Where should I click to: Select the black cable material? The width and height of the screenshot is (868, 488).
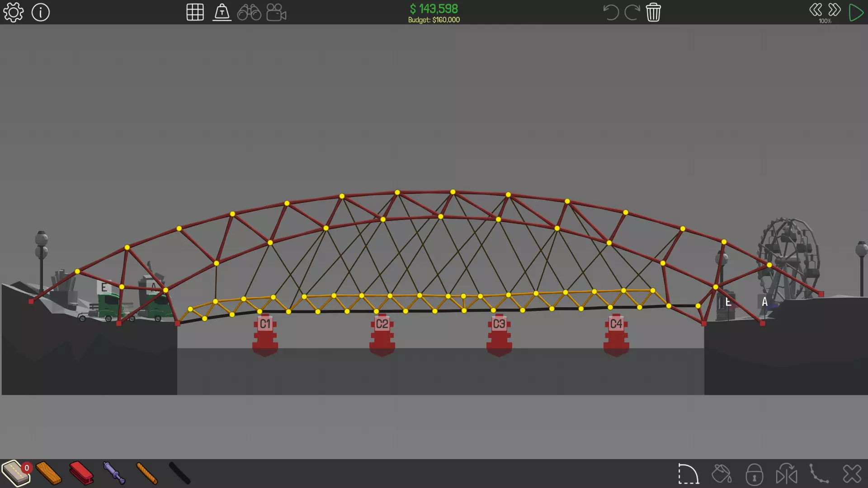tap(179, 473)
